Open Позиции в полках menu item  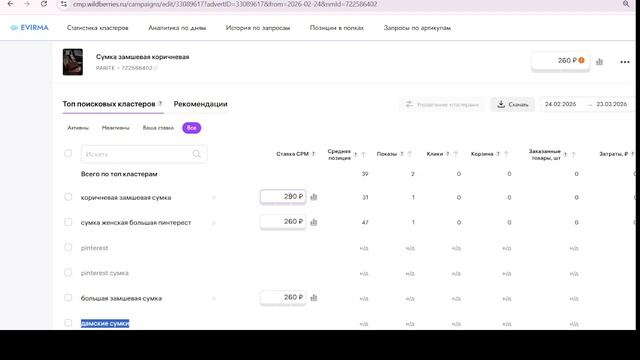pyautogui.click(x=337, y=28)
